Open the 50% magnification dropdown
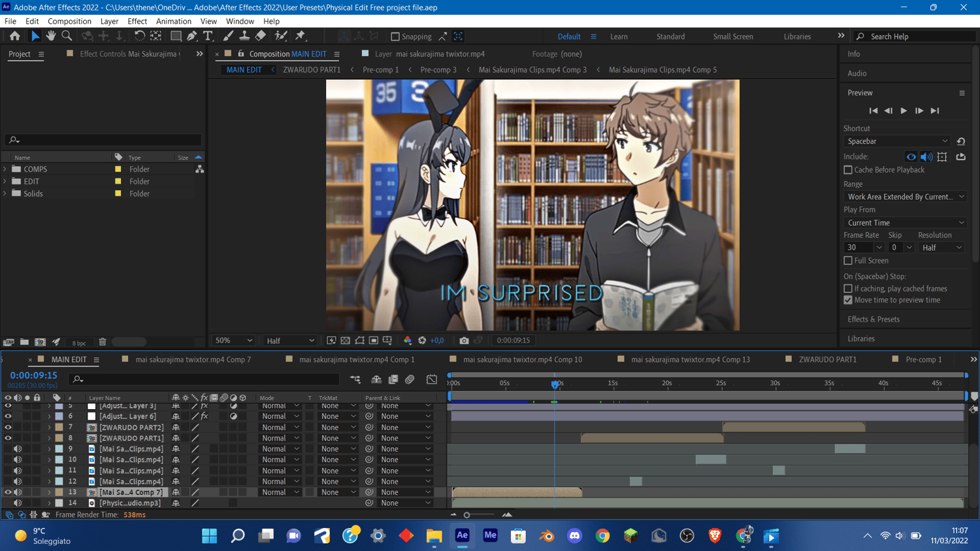 pyautogui.click(x=233, y=341)
